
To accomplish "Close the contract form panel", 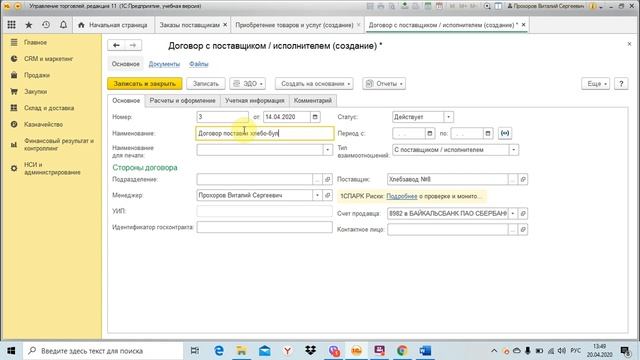I will [629, 44].
